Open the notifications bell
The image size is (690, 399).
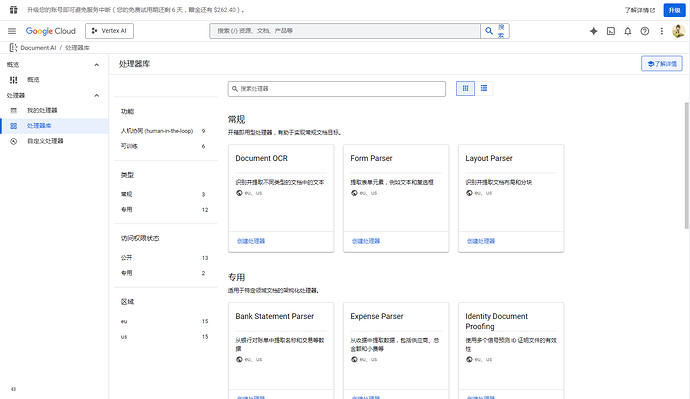click(x=628, y=31)
